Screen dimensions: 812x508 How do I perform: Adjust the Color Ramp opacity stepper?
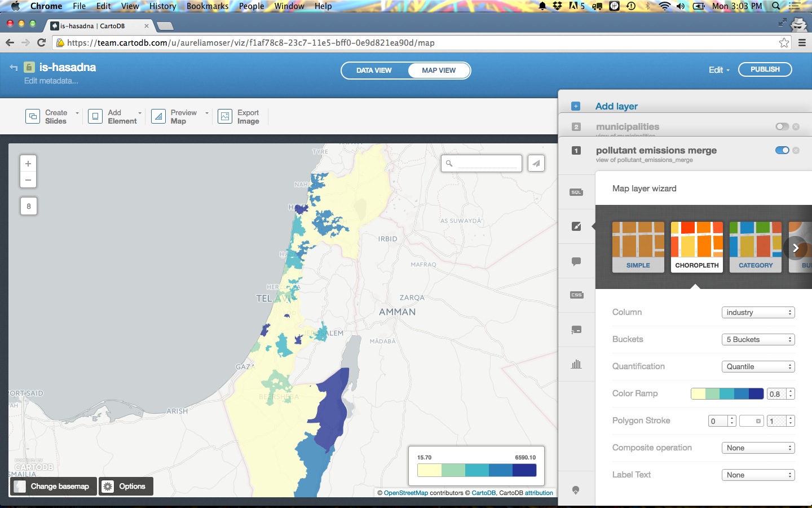tap(791, 394)
